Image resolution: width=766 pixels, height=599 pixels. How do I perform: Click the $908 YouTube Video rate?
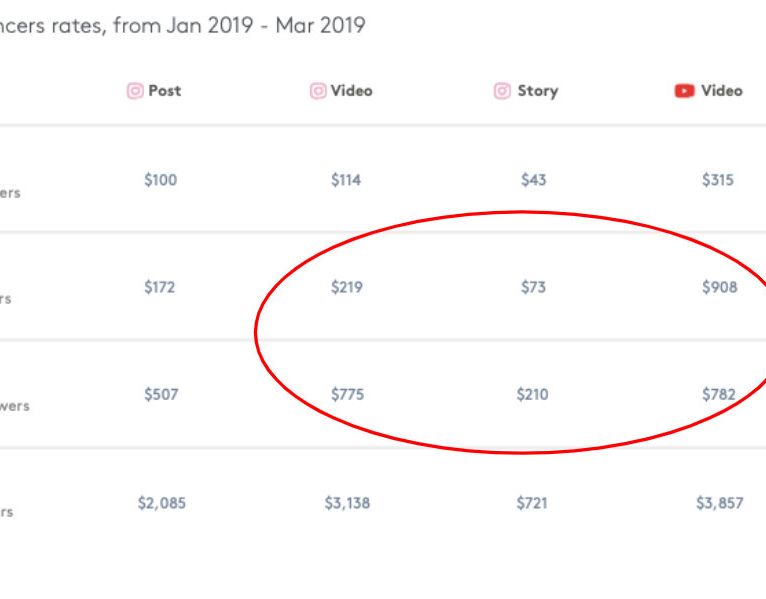click(x=719, y=287)
